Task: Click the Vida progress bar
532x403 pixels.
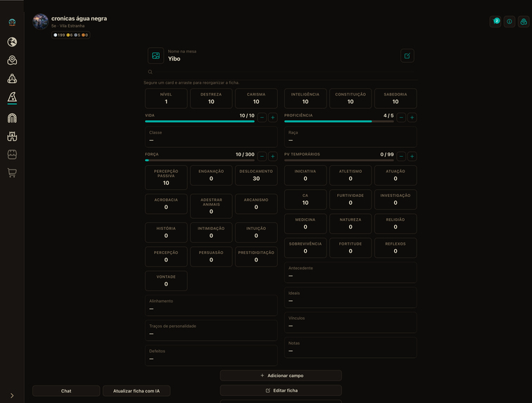Action: click(x=200, y=122)
